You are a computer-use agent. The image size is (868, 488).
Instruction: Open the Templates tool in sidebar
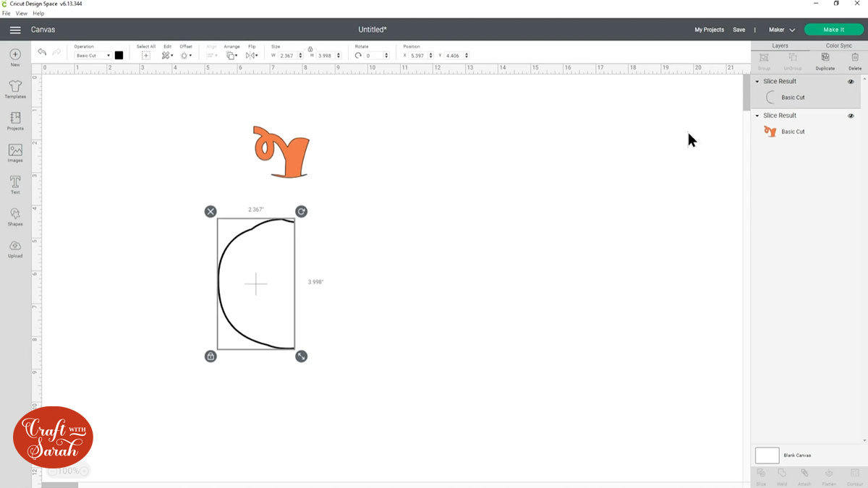point(15,90)
